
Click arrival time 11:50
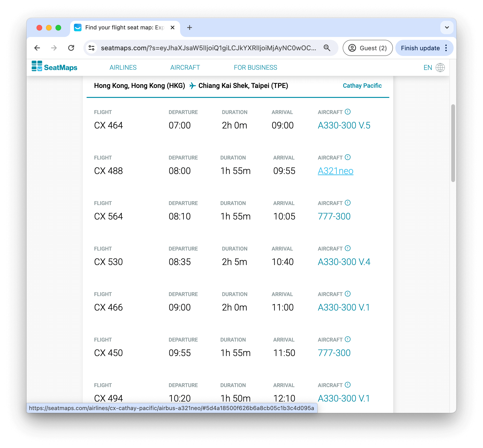click(x=284, y=353)
